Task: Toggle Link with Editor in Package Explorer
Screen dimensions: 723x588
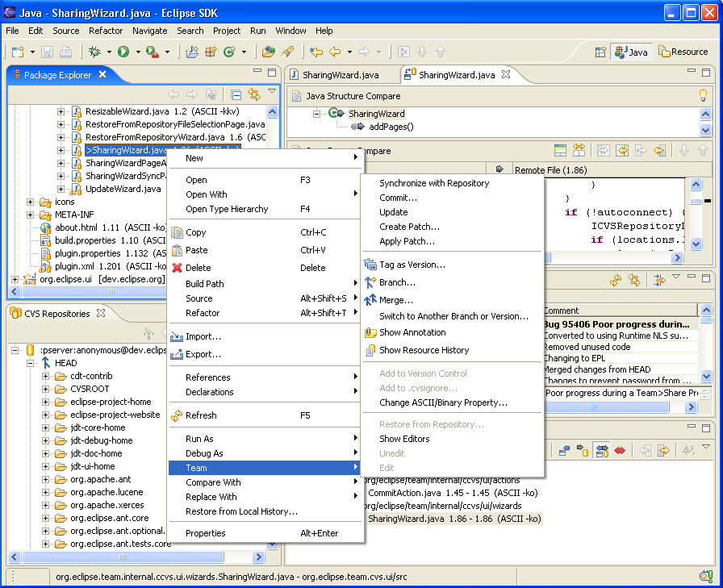Action: pyautogui.click(x=254, y=94)
